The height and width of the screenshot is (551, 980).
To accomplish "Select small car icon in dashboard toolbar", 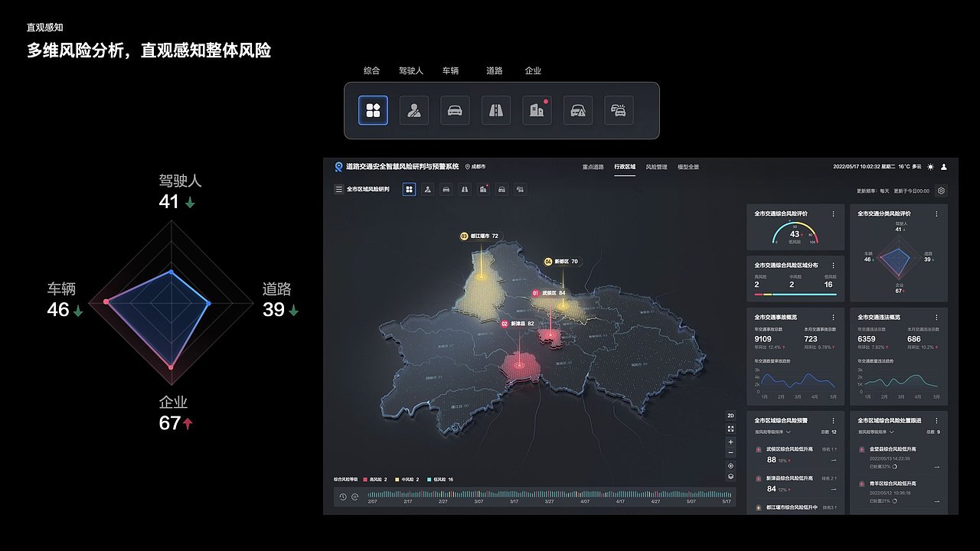I will (446, 189).
